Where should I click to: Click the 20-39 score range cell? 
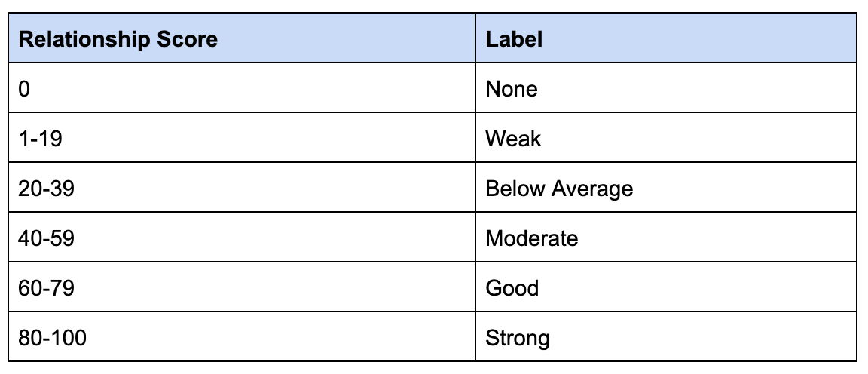pyautogui.click(x=242, y=187)
